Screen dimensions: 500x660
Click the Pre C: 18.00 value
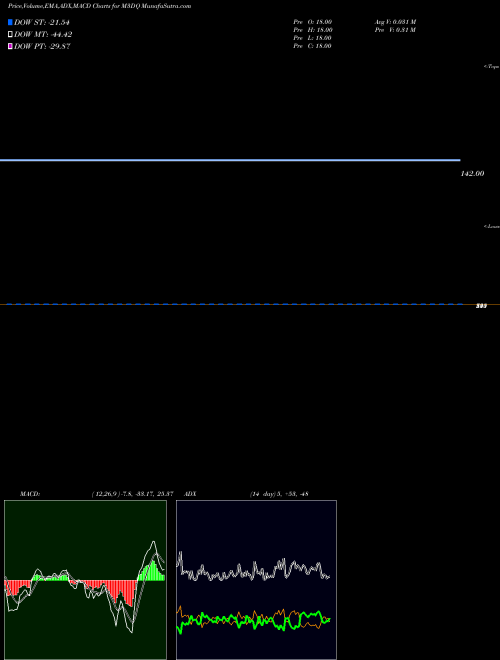point(312,46)
